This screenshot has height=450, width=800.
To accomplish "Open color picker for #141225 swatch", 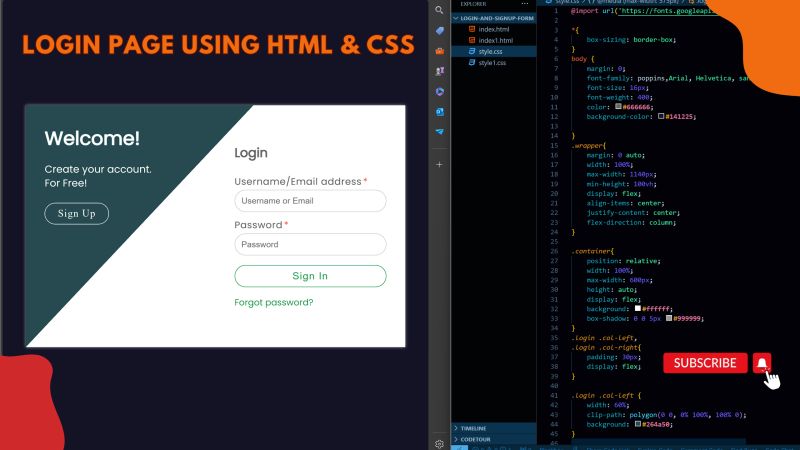I will click(661, 116).
